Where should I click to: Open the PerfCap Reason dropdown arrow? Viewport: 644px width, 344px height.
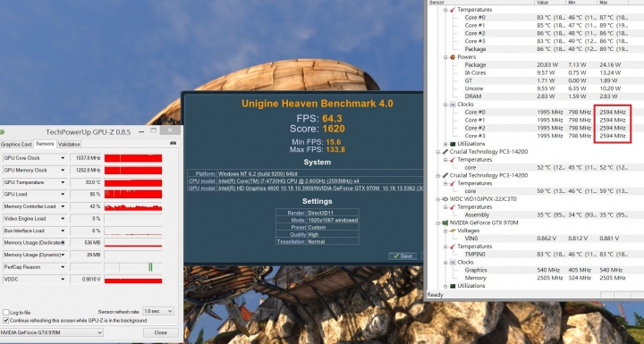63,267
